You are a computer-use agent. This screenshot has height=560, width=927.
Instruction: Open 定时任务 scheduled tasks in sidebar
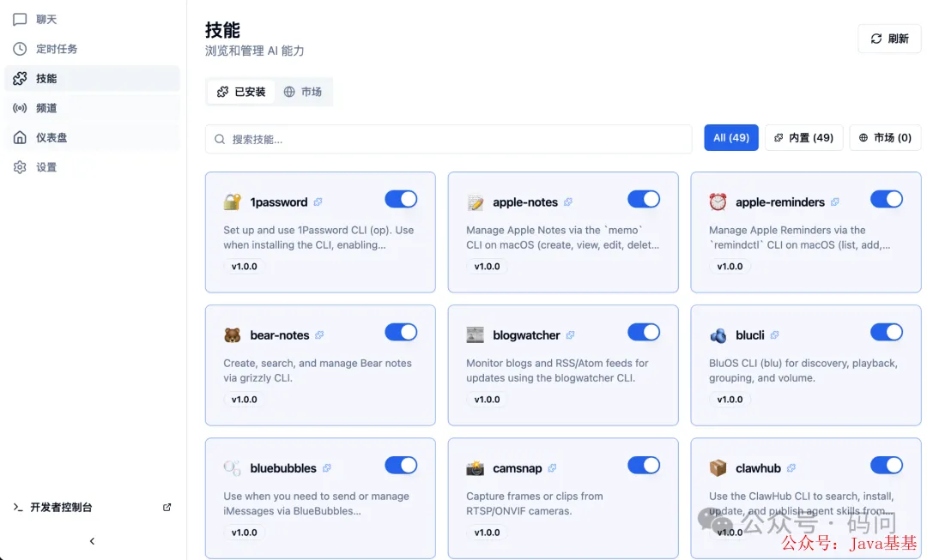click(x=92, y=49)
